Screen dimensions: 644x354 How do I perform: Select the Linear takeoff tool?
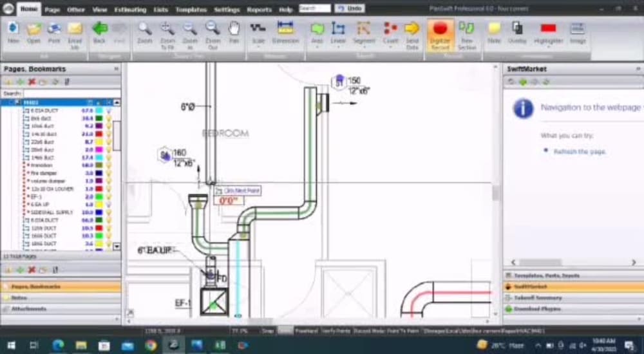coord(338,29)
